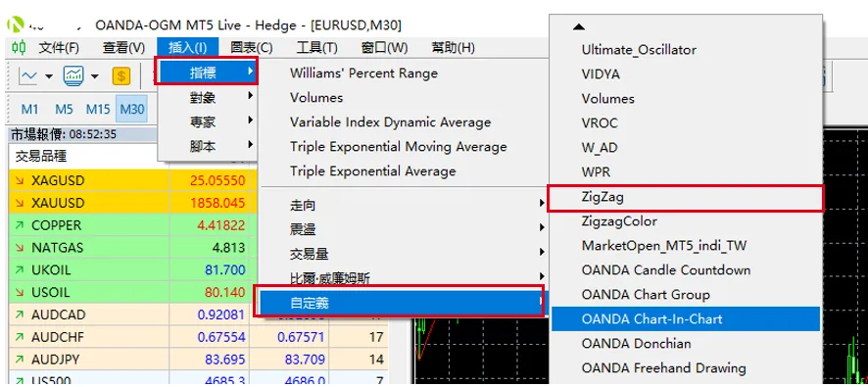Click the AUDCAD up-trend arrow icon
Image resolution: width=868 pixels, height=387 pixels.
[x=21, y=314]
